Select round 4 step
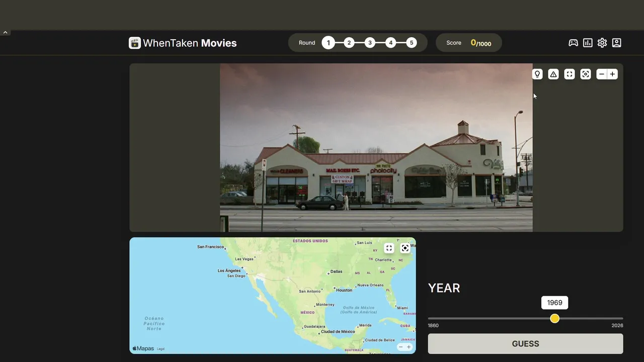The height and width of the screenshot is (362, 644). [x=391, y=43]
